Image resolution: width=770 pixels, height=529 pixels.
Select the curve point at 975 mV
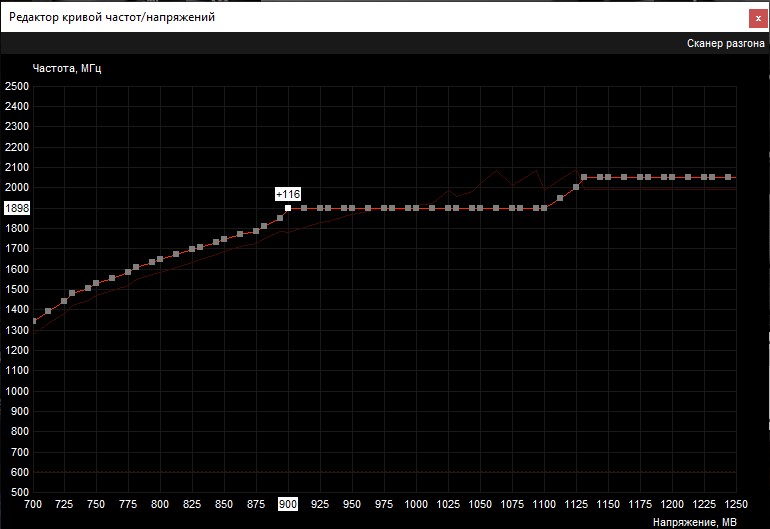click(384, 208)
